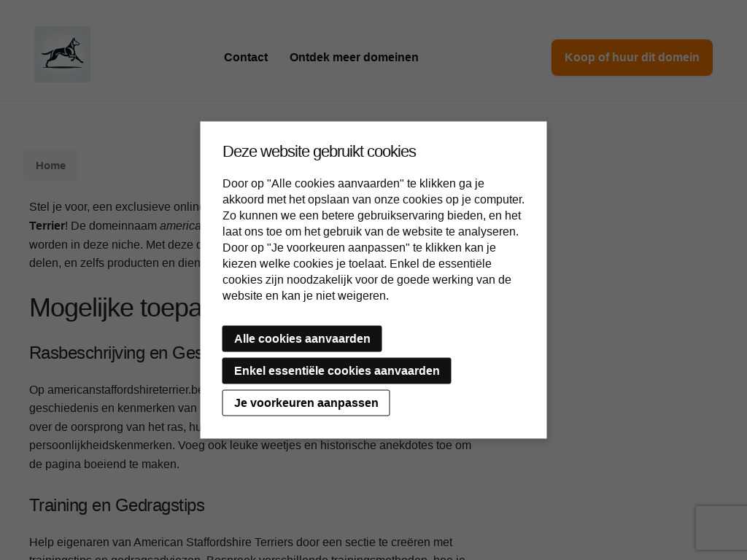Accept all cookies with Alle cookies aanvaarden
Screen dimensions: 747x560
point(302,338)
